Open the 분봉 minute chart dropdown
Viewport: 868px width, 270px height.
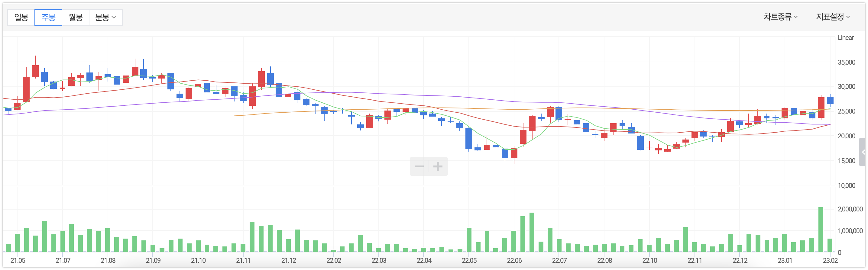pos(105,18)
